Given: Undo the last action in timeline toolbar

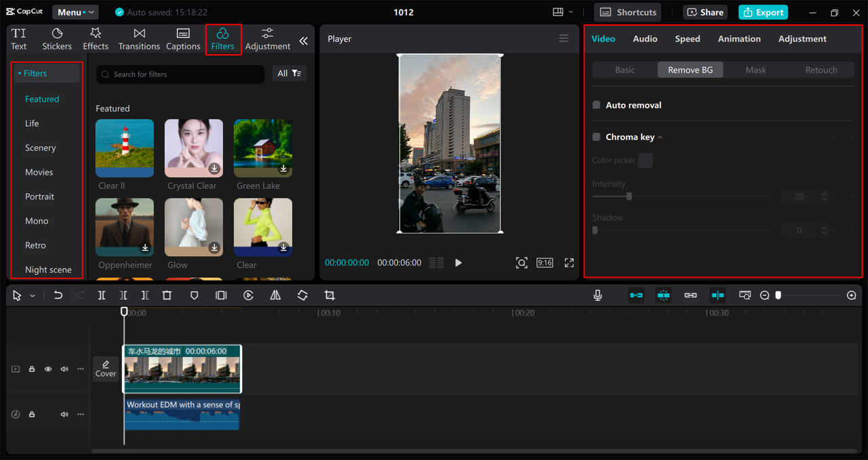Looking at the screenshot, I should pos(58,295).
